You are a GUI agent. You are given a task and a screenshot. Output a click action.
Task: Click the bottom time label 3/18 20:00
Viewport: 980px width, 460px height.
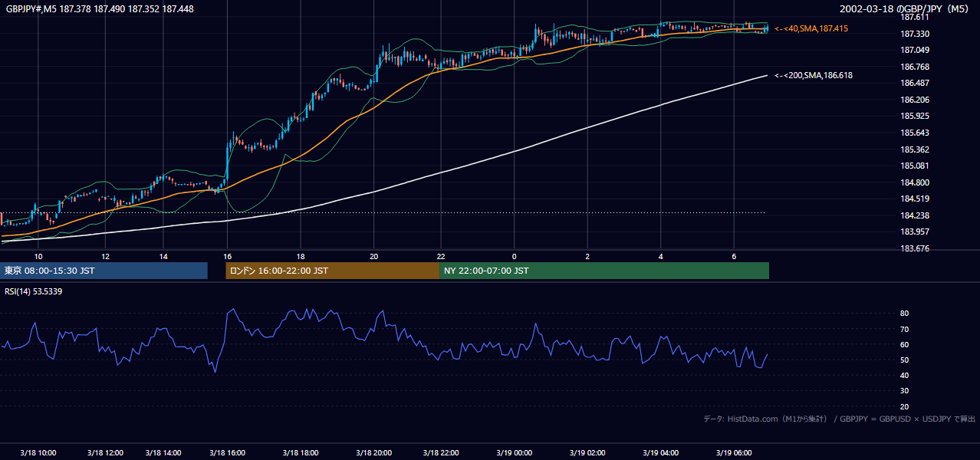coord(373,452)
